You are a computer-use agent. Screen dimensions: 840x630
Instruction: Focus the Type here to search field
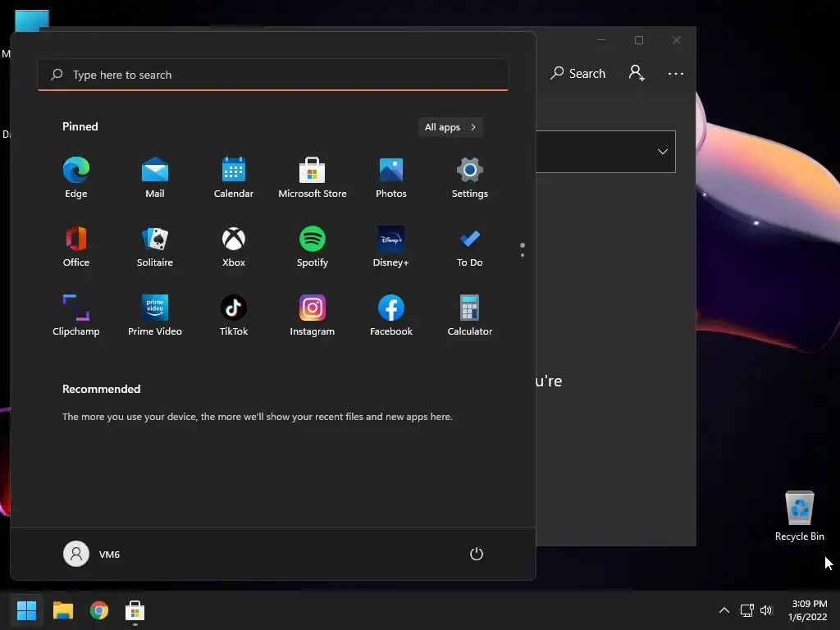point(273,75)
